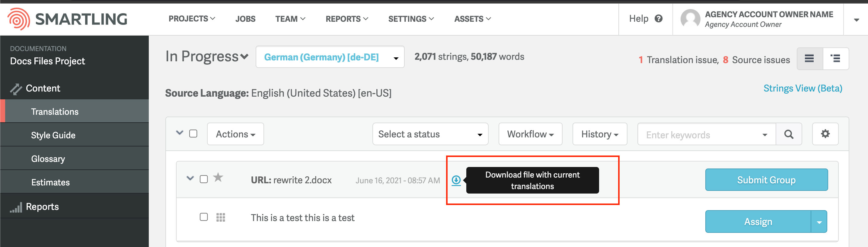Image resolution: width=868 pixels, height=247 pixels.
Task: Expand the In Progress status dropdown
Action: [207, 56]
